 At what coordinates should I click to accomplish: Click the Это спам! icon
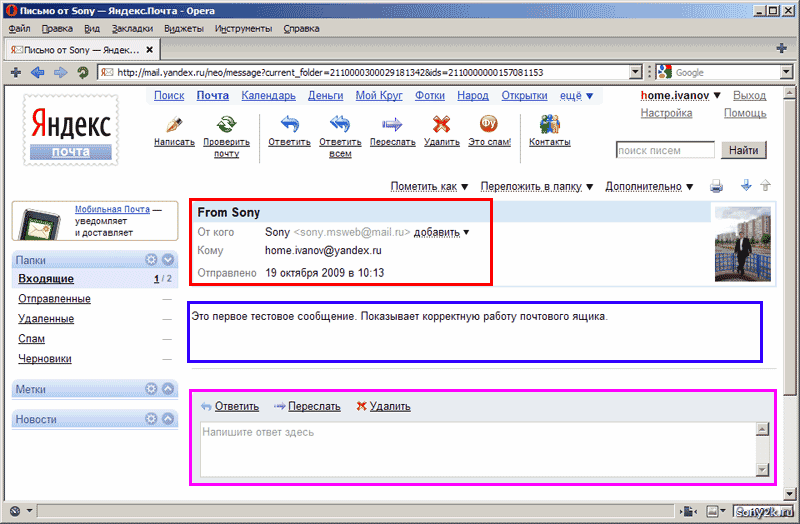coord(489,123)
